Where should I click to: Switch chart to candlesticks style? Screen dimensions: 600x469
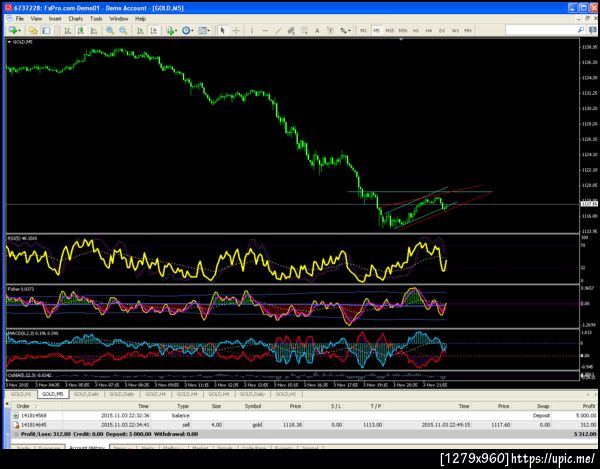tap(81, 31)
